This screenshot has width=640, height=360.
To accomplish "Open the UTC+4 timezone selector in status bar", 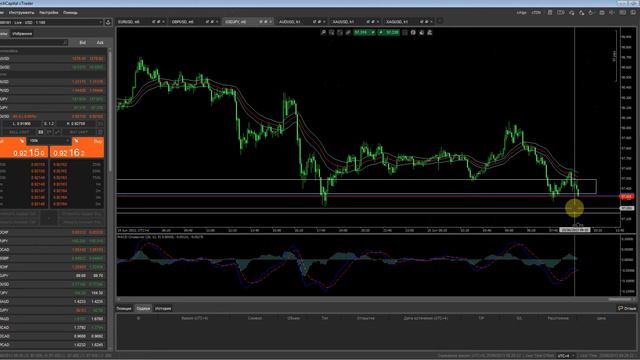I will click(565, 356).
